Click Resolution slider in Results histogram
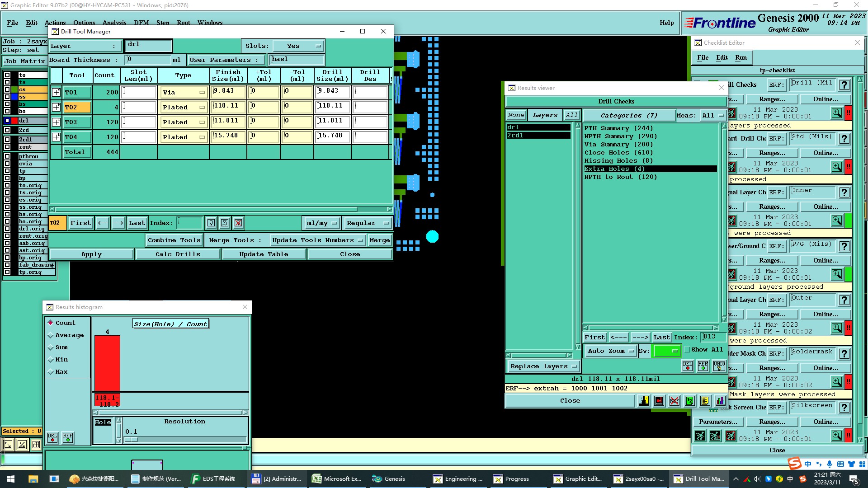 [185, 439]
